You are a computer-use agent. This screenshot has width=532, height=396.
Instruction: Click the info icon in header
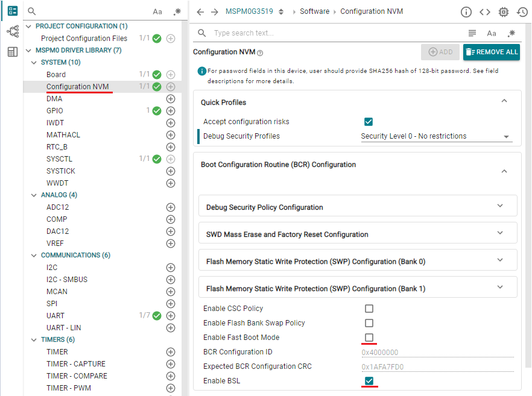(466, 12)
